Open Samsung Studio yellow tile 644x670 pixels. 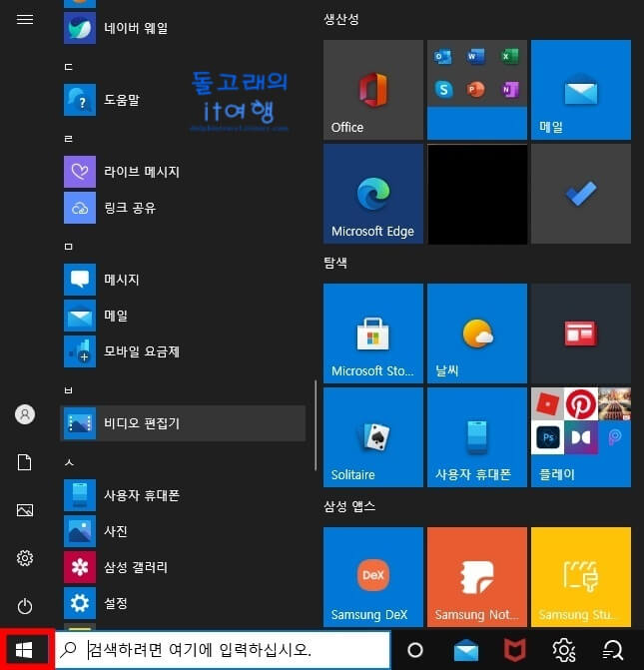click(581, 577)
